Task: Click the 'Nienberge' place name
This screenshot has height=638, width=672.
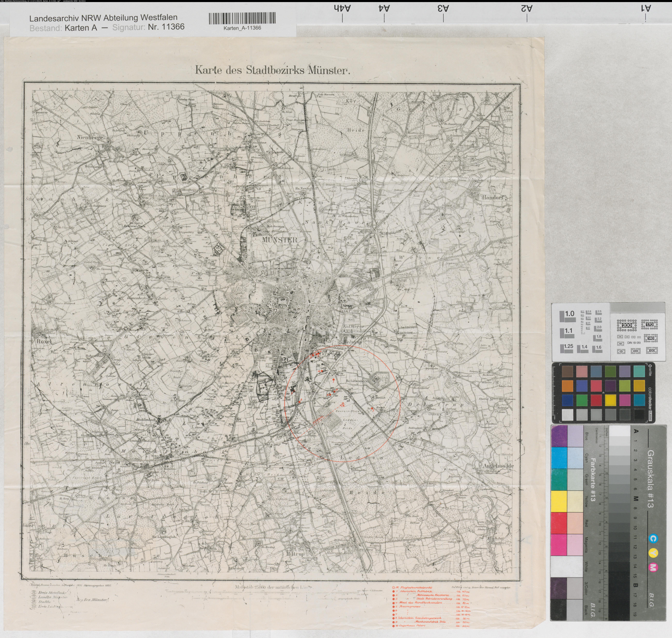Action: click(x=90, y=137)
